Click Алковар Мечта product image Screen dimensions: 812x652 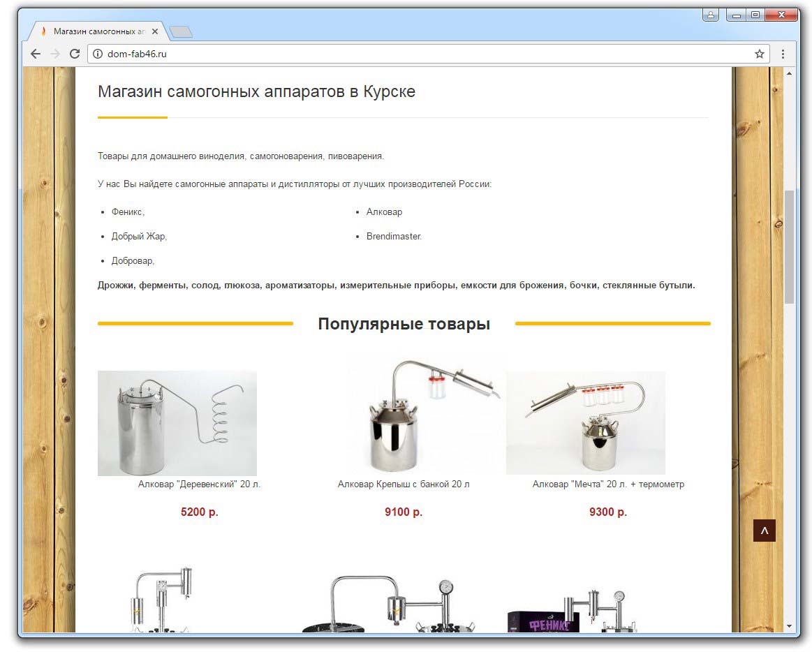[x=585, y=423]
